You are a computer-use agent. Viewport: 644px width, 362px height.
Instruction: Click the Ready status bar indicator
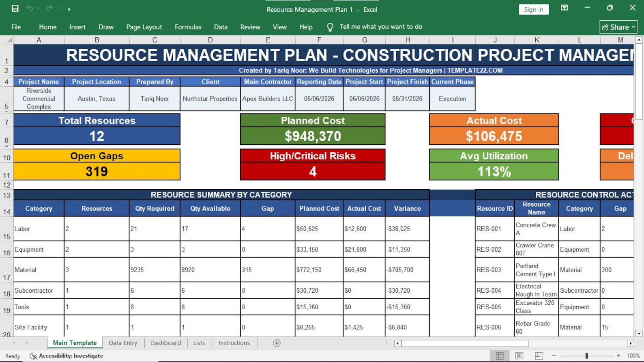tap(13, 356)
